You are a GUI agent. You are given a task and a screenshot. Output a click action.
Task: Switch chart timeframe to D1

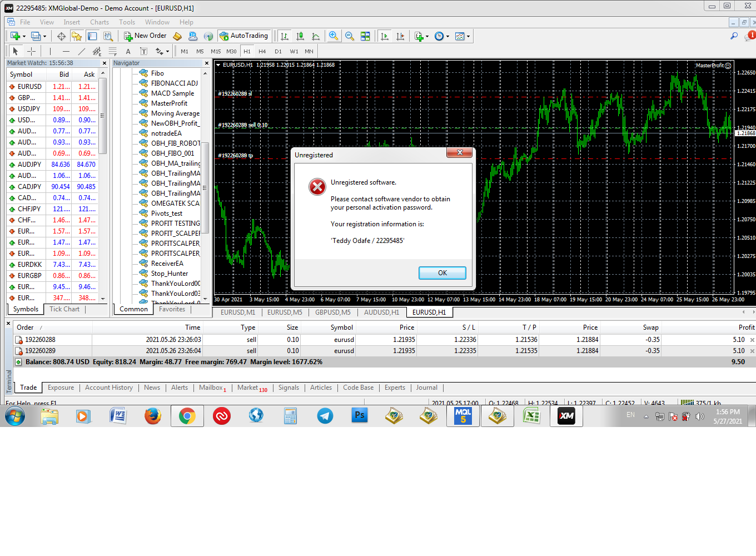tap(278, 51)
